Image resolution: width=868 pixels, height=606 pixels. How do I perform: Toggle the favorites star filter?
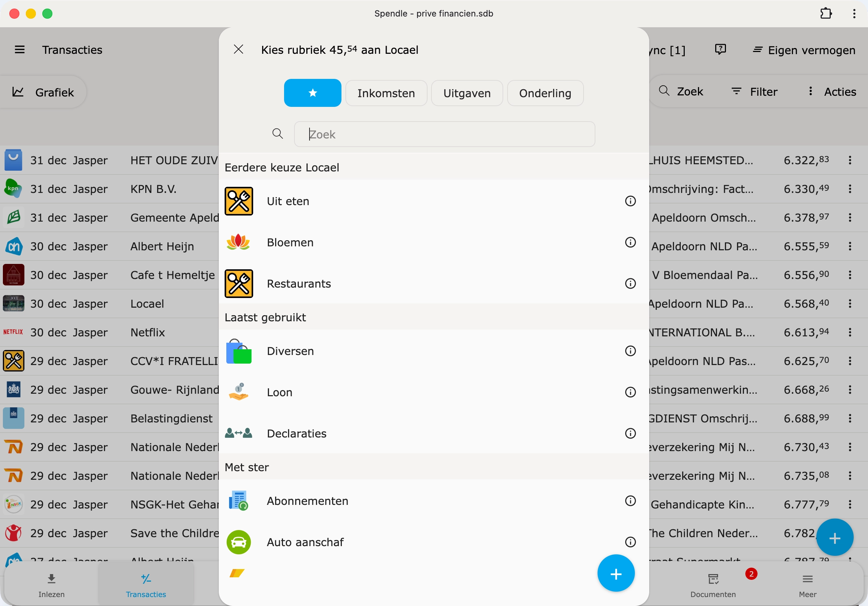[312, 93]
